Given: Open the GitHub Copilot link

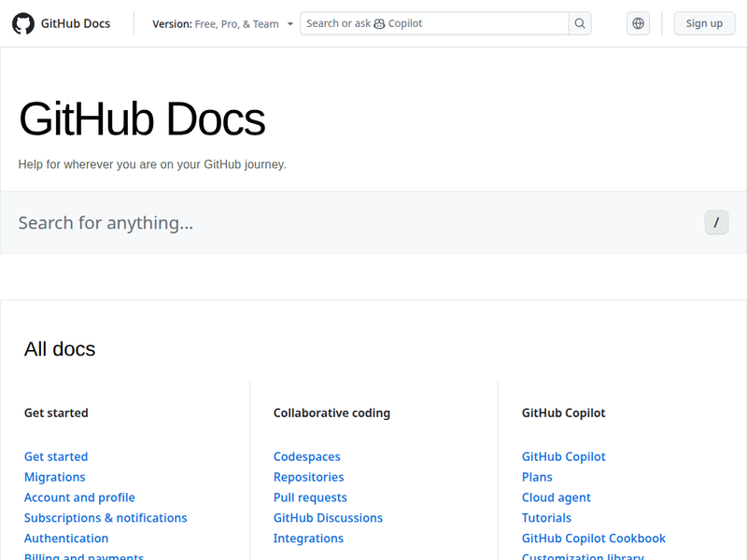Looking at the screenshot, I should click(564, 456).
